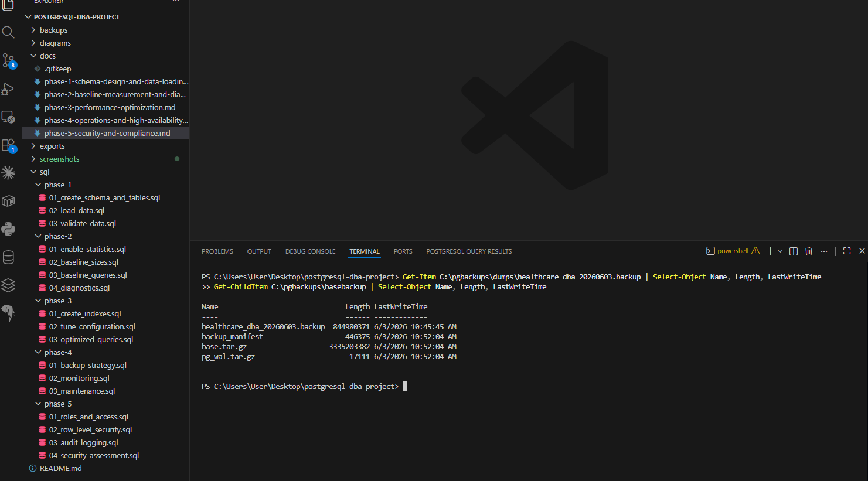Select phase-5-security-and-compliance.md
Viewport: 868px width, 481px height.
[105, 133]
